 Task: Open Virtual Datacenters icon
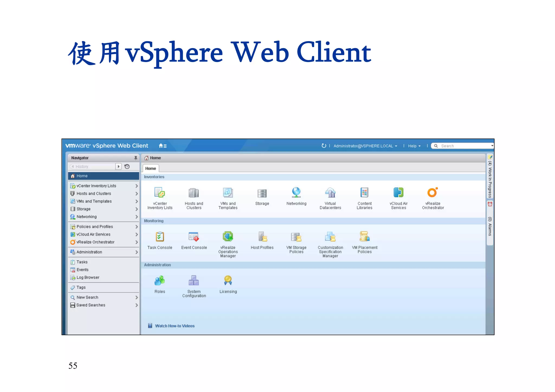tap(330, 193)
